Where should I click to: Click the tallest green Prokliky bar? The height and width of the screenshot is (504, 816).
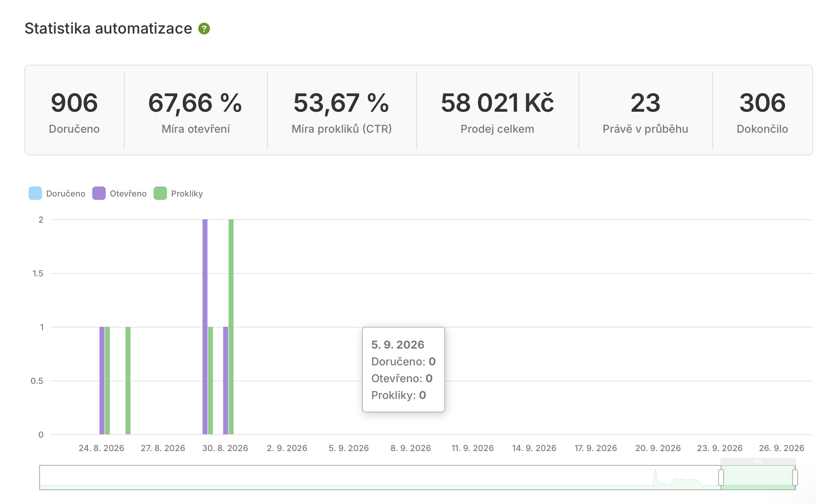pos(231,327)
